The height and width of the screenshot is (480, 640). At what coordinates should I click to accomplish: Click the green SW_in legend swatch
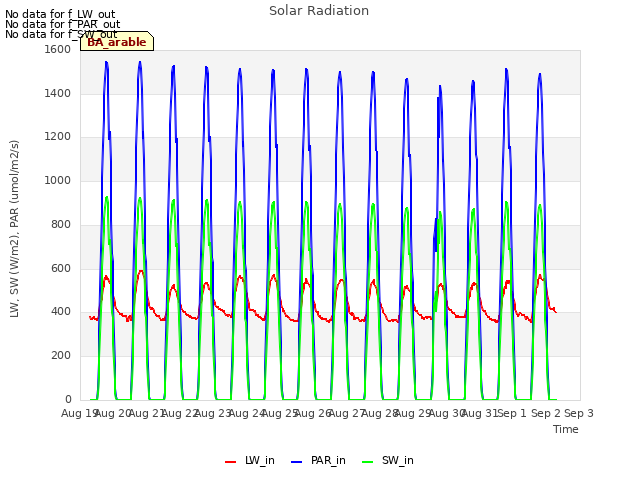[368, 462]
